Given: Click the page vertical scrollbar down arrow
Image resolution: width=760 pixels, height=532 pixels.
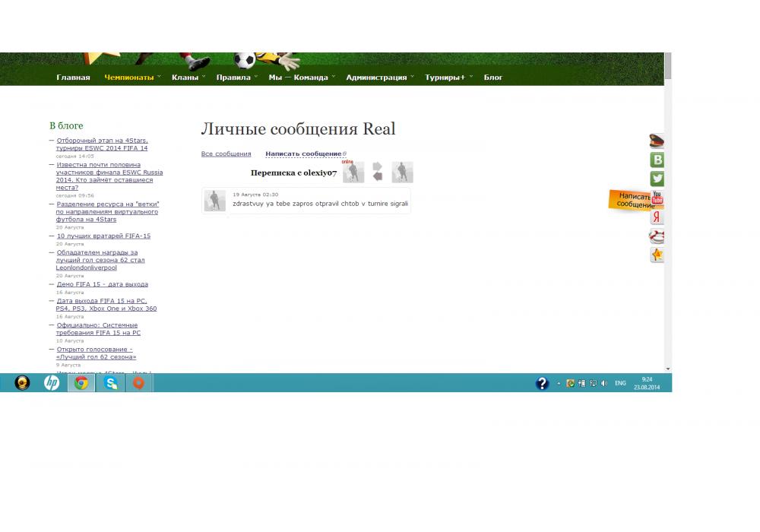Looking at the screenshot, I should tap(668, 368).
